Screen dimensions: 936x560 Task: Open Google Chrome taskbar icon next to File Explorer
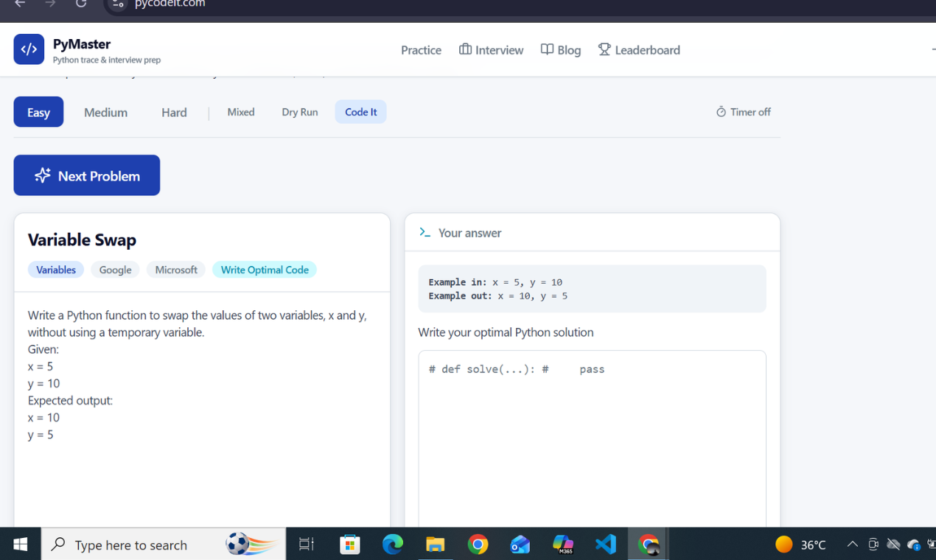tap(478, 545)
